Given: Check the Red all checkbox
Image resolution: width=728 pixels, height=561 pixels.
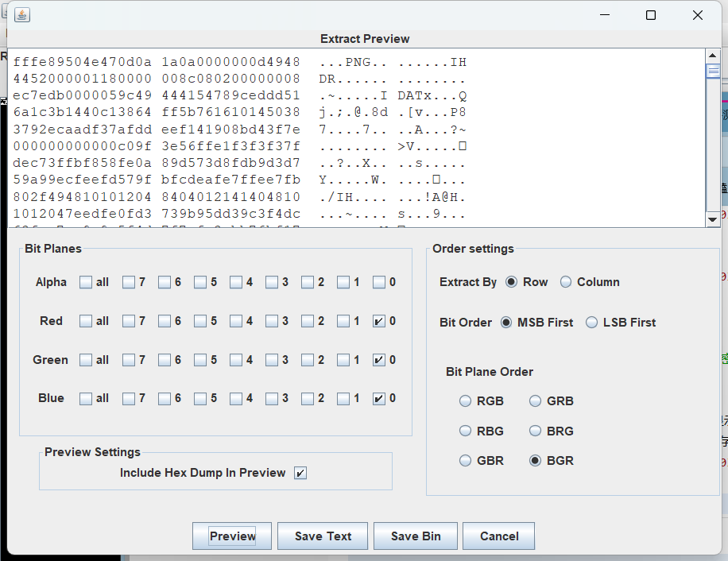Looking at the screenshot, I should click(x=85, y=321).
